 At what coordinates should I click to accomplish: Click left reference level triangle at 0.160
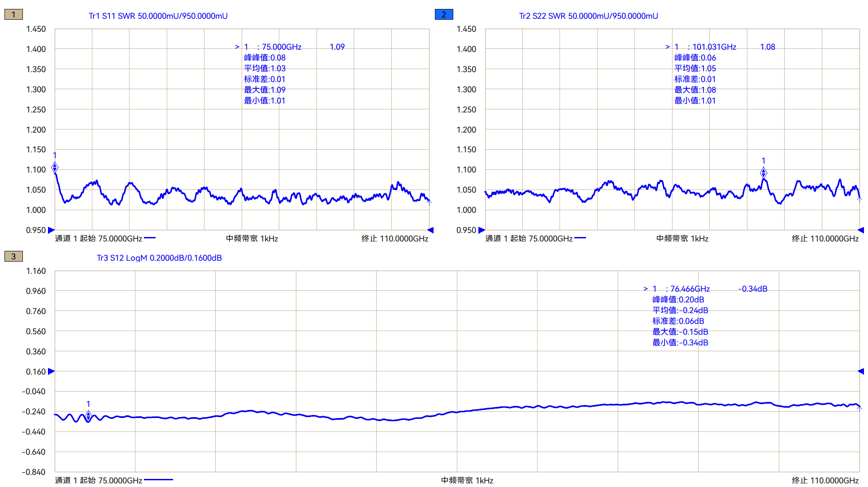51,371
